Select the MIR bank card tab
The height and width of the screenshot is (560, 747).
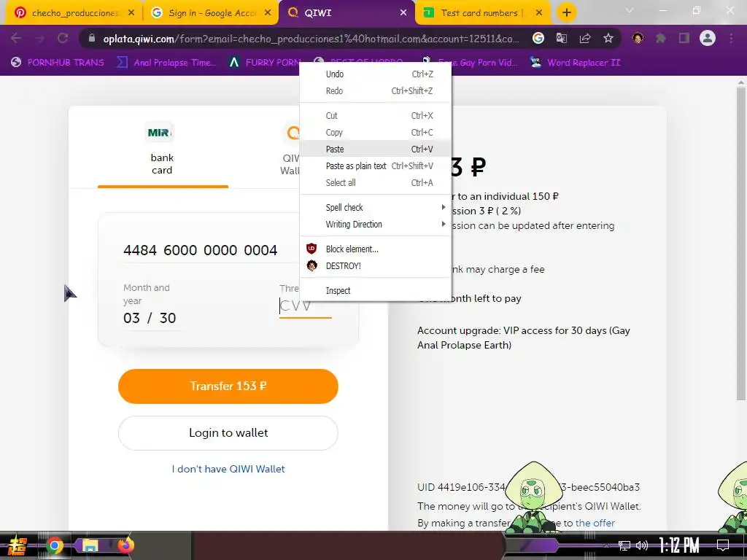point(162,149)
